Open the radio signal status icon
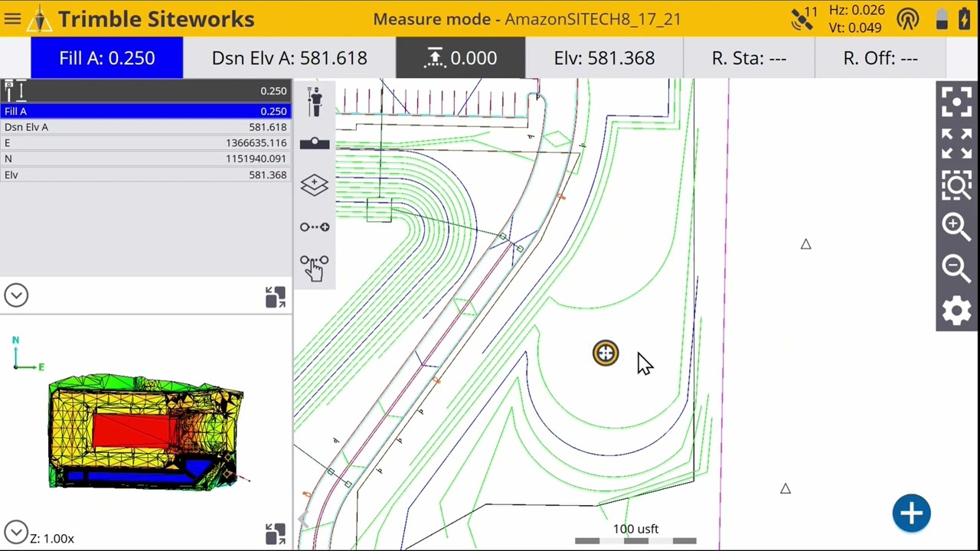The image size is (980, 551). pyautogui.click(x=907, y=19)
